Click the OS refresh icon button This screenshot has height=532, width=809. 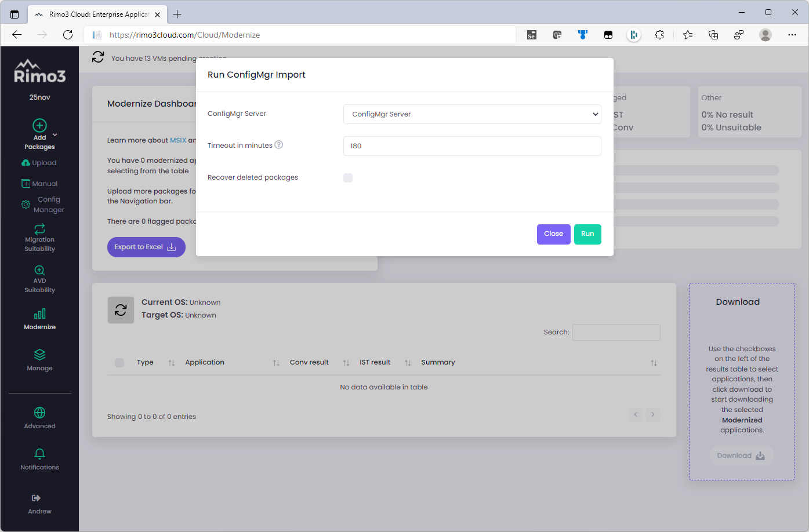coord(121,310)
